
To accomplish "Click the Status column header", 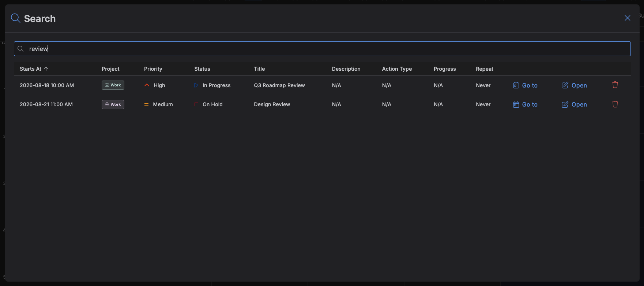I will (202, 69).
